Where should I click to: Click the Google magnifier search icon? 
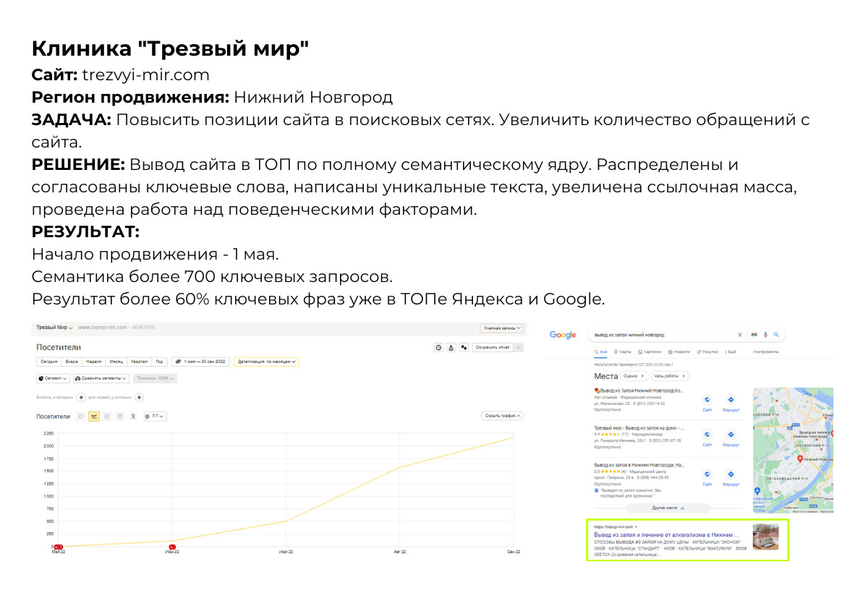(776, 335)
